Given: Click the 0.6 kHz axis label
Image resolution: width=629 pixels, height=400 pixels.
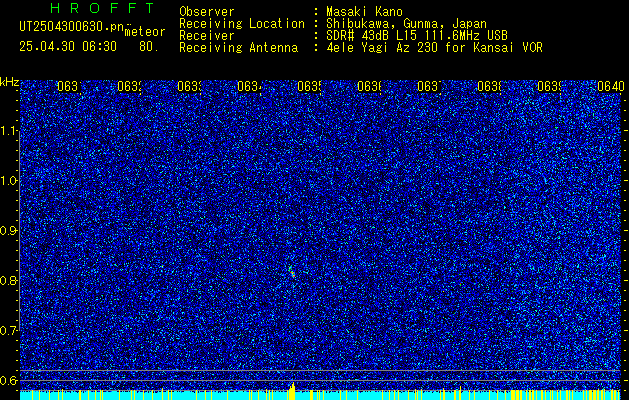Looking at the screenshot, I should [x=9, y=380].
